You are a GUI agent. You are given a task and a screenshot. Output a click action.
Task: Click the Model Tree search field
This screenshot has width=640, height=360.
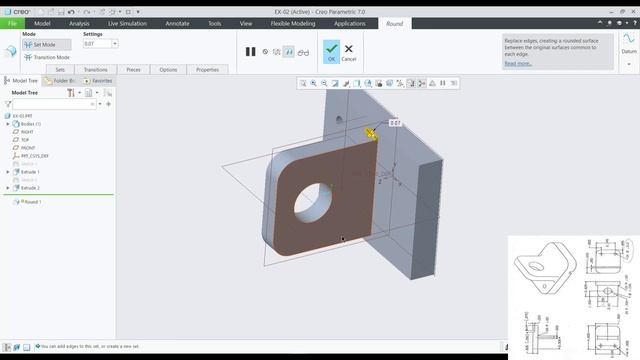click(54, 104)
